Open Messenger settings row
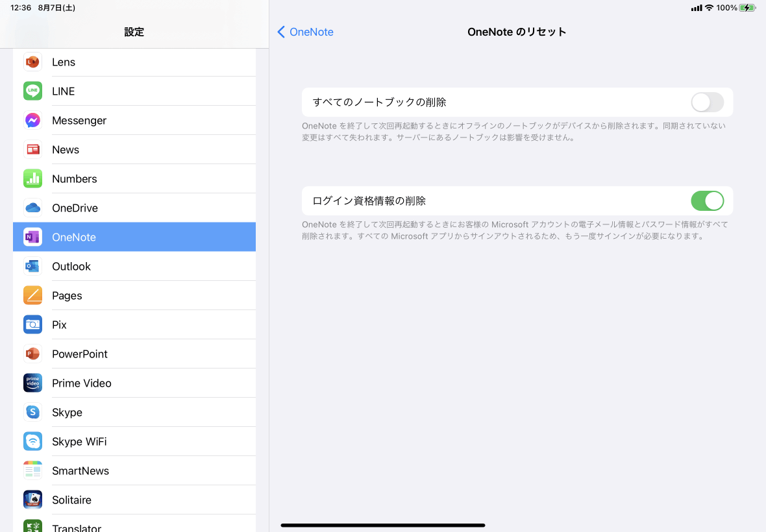Viewport: 766px width, 532px height. [x=134, y=121]
